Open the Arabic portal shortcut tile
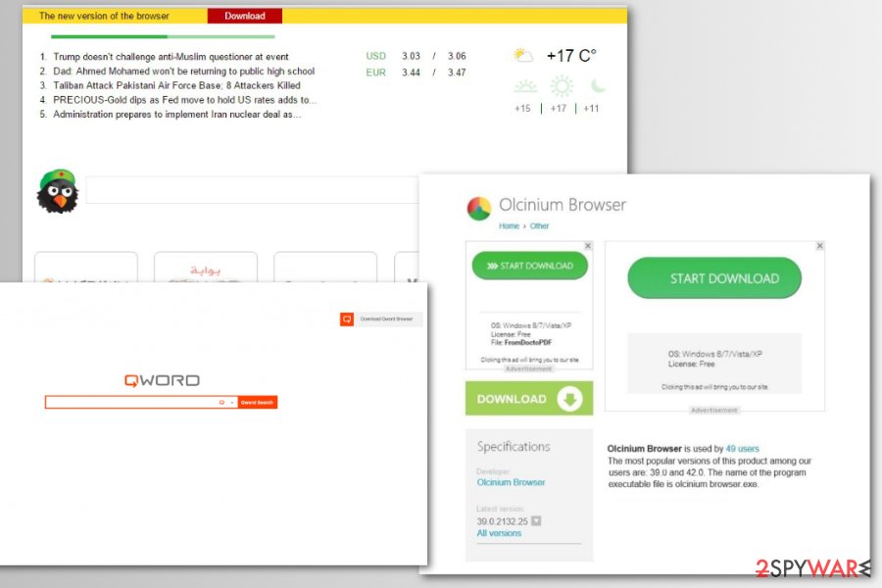This screenshot has height=588, width=882. [x=206, y=268]
